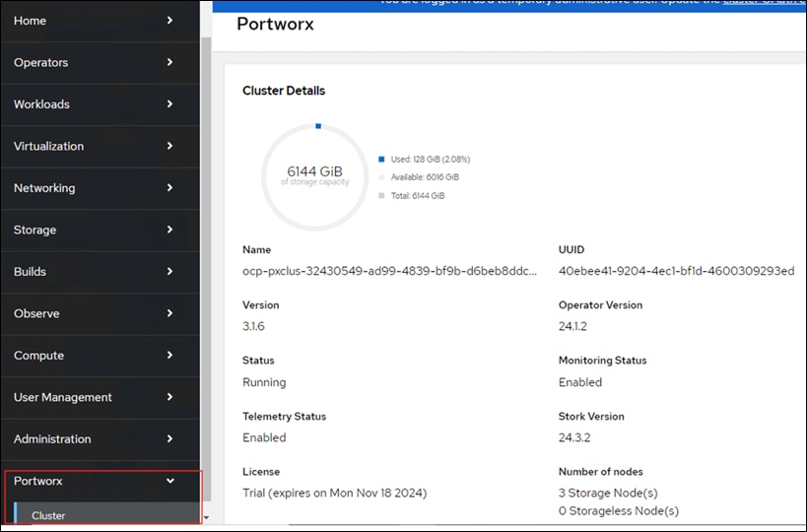This screenshot has height=532, width=807.
Task: Click the Status value Running
Action: (264, 382)
